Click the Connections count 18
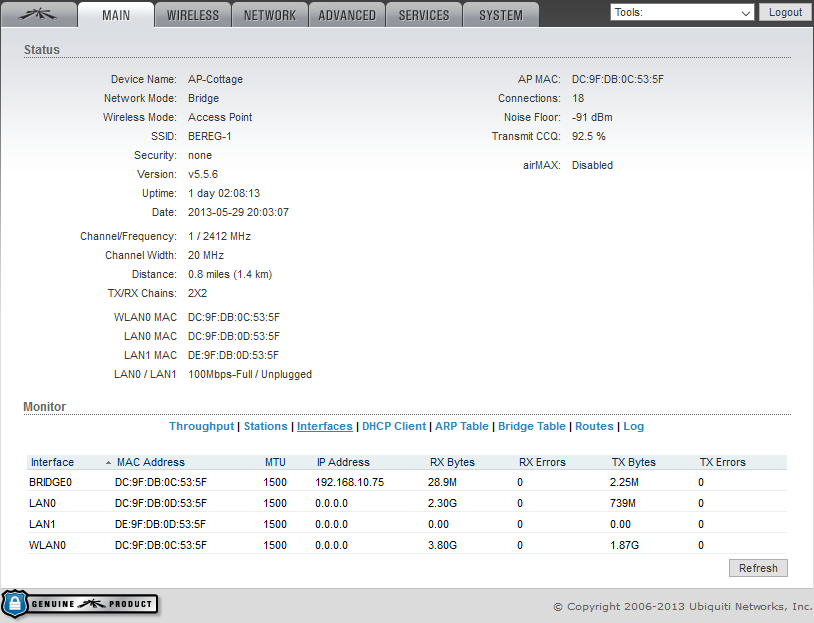Viewport: 814px width, 623px height. point(578,98)
